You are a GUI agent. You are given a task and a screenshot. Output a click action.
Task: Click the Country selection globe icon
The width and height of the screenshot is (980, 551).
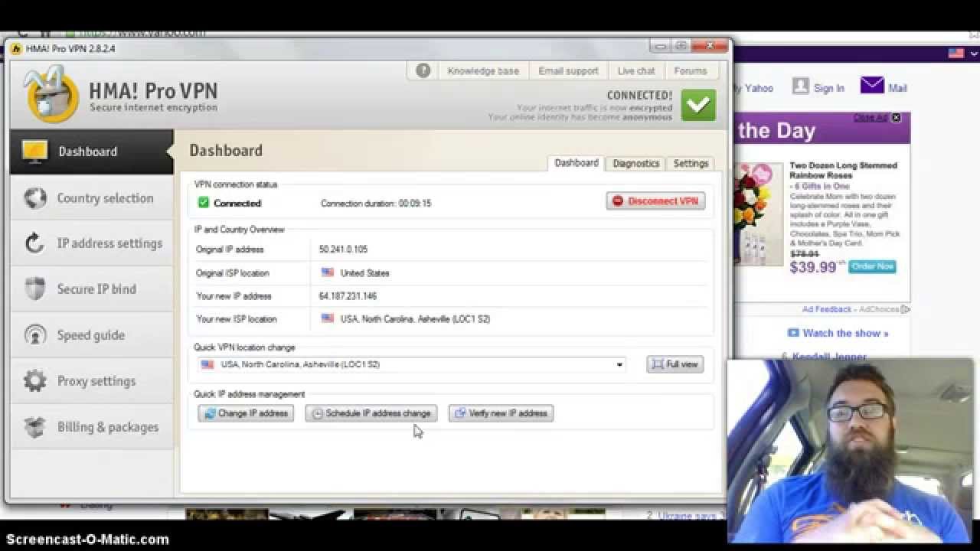click(x=35, y=198)
